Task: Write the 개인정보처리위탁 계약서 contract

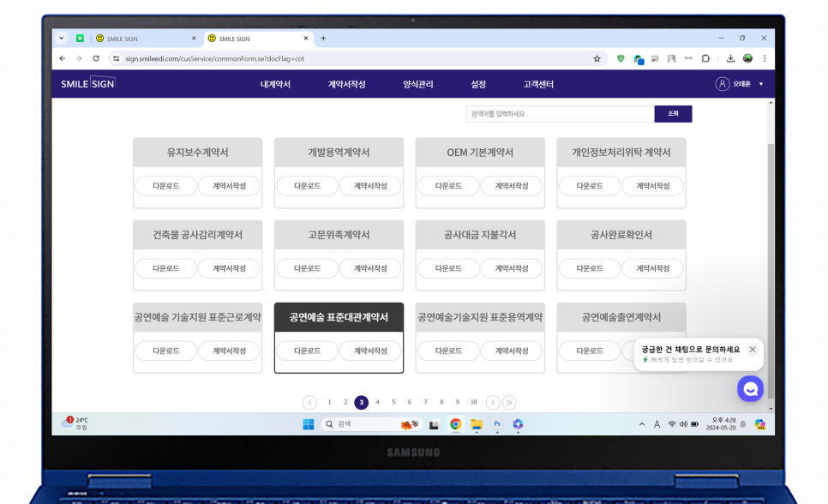Action: pyautogui.click(x=652, y=186)
